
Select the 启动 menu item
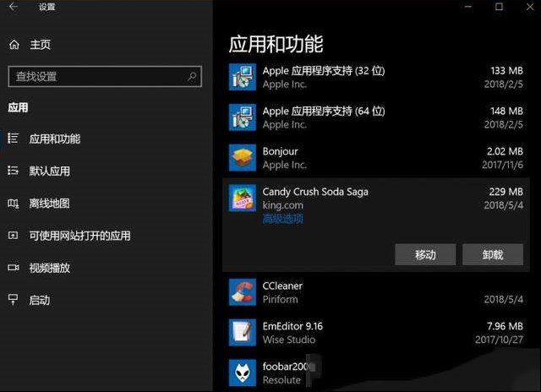tap(40, 300)
